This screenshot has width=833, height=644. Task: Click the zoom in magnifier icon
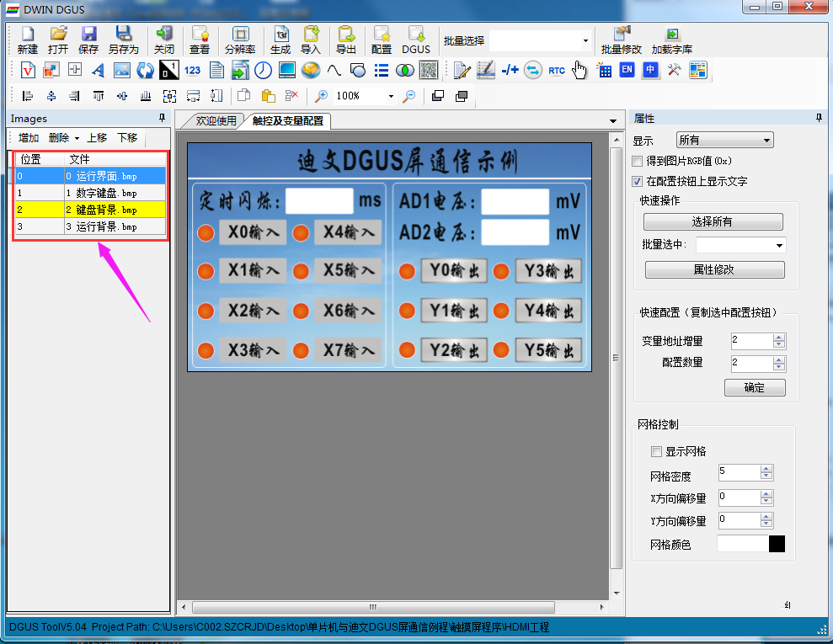coord(321,96)
